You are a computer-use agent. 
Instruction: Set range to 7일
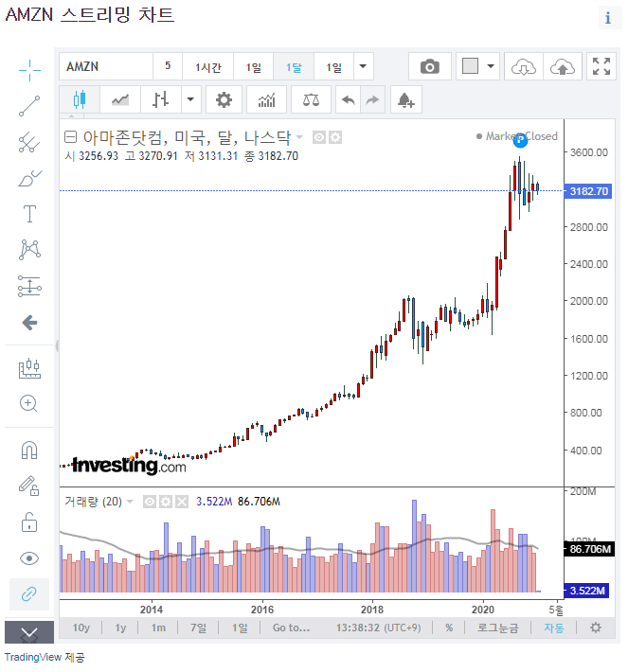click(199, 628)
